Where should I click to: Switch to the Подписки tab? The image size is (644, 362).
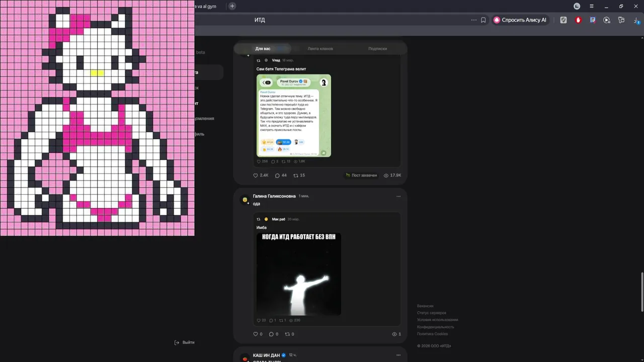377,49
